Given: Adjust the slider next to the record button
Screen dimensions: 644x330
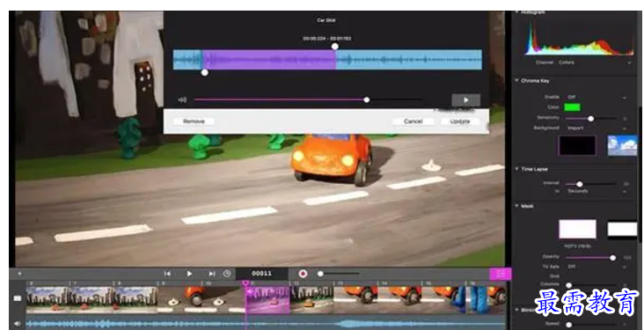Looking at the screenshot, I should (x=320, y=274).
